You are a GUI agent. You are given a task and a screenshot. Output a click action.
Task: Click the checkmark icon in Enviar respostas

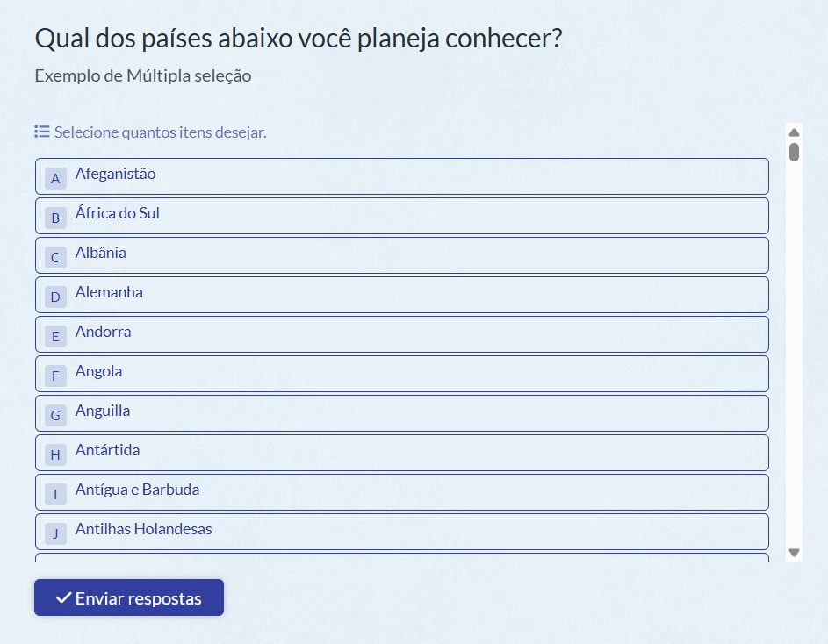pyautogui.click(x=64, y=597)
